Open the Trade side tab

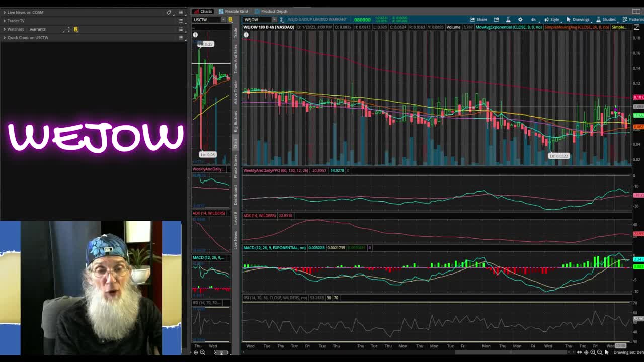click(x=235, y=32)
